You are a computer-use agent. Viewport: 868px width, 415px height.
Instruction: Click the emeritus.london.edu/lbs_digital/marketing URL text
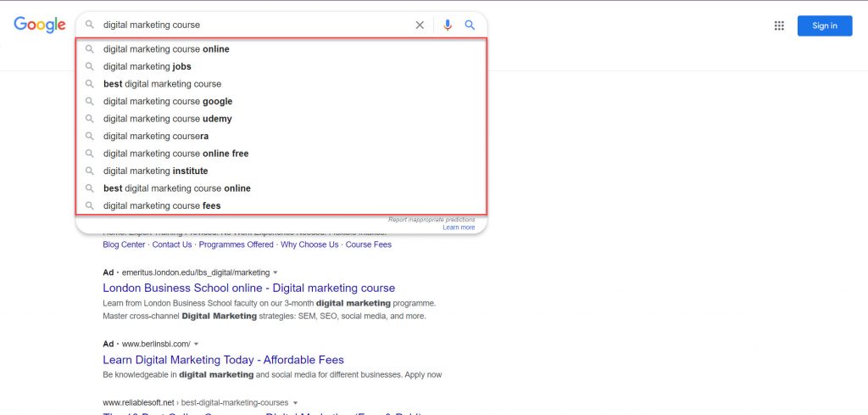point(196,272)
